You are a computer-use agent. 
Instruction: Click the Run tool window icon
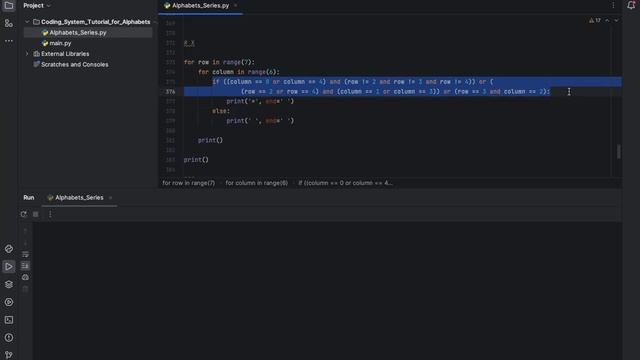click(x=9, y=267)
